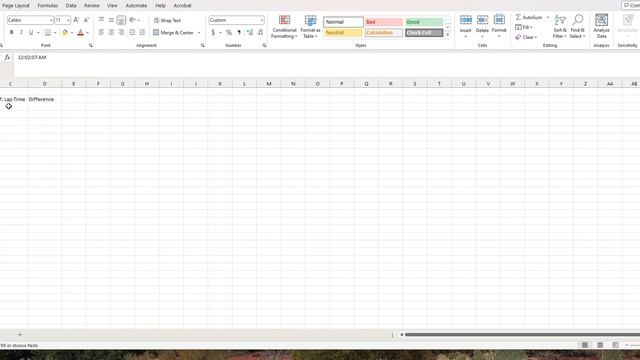Open the Formulas tab
Image resolution: width=640 pixels, height=360 pixels.
click(x=48, y=6)
